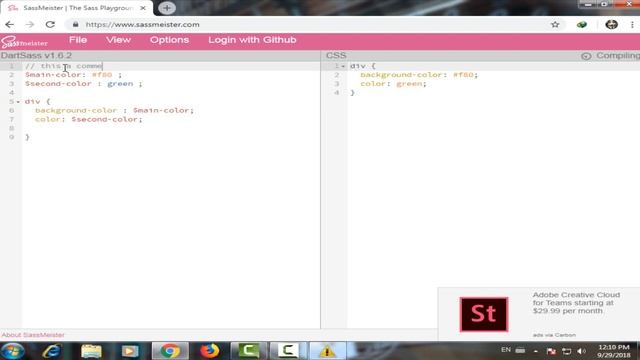
Task: Click the background-color : $main-color line
Action: point(114,110)
